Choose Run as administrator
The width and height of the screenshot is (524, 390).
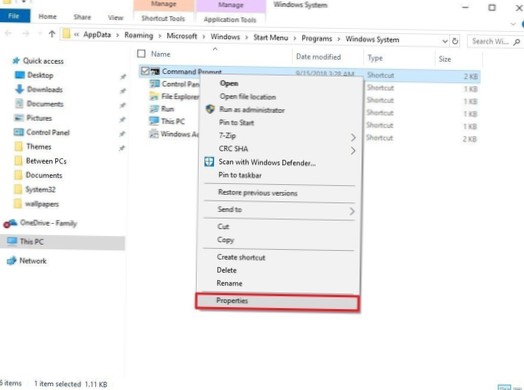tap(252, 110)
